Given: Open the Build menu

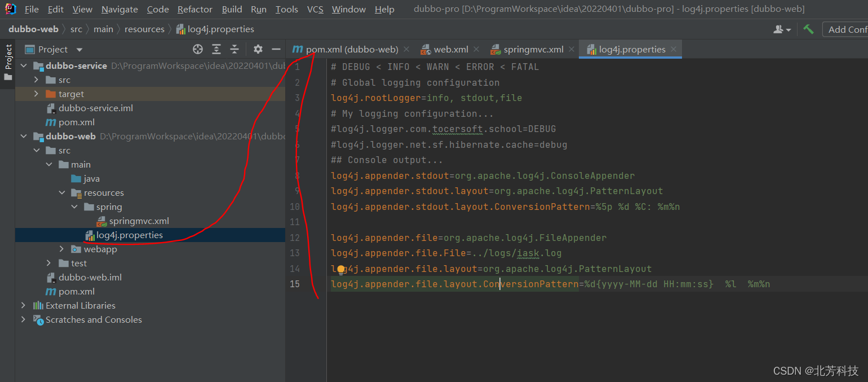Looking at the screenshot, I should pyautogui.click(x=232, y=10).
